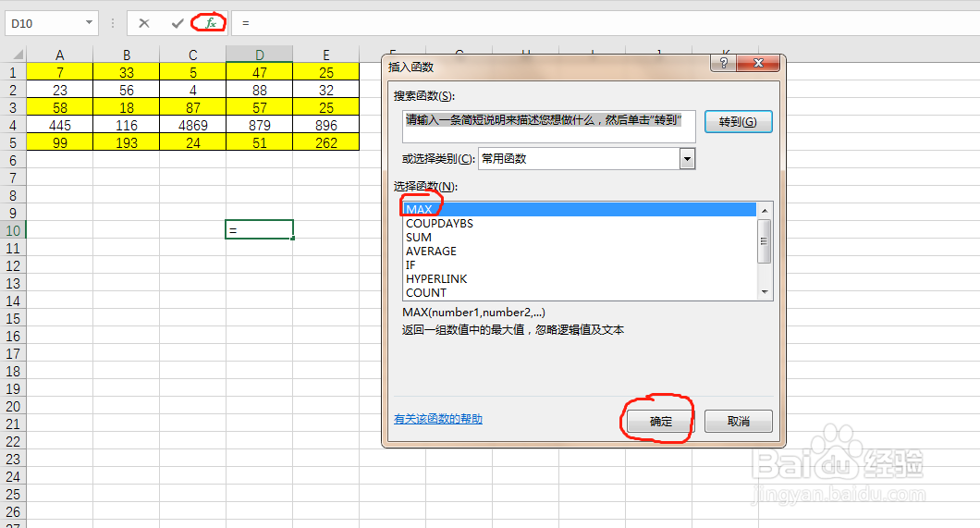
Task: Select column E header
Action: 326,55
